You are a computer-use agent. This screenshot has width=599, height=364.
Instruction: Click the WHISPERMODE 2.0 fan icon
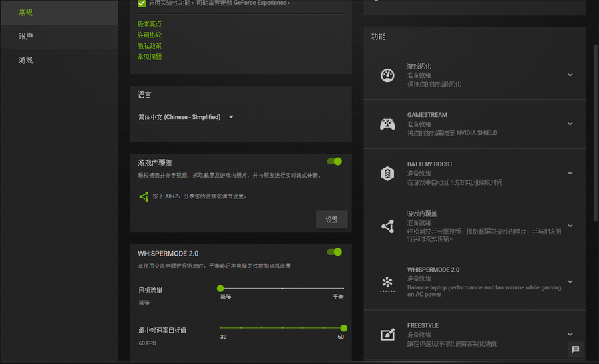tap(387, 283)
